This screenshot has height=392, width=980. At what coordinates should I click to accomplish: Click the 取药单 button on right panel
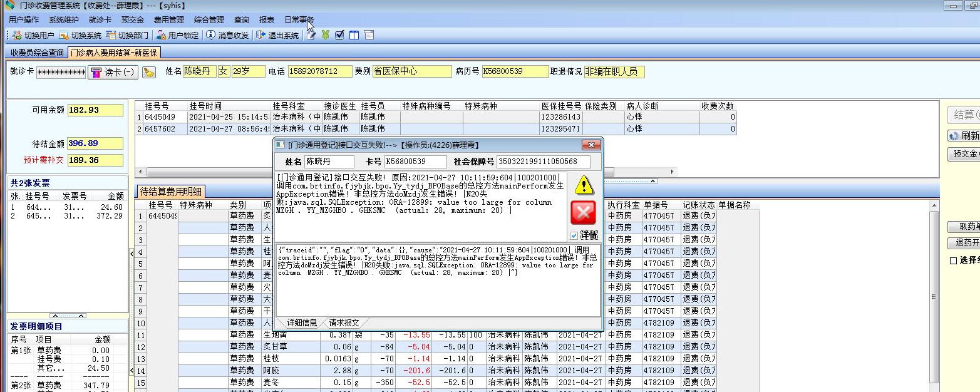[963, 227]
